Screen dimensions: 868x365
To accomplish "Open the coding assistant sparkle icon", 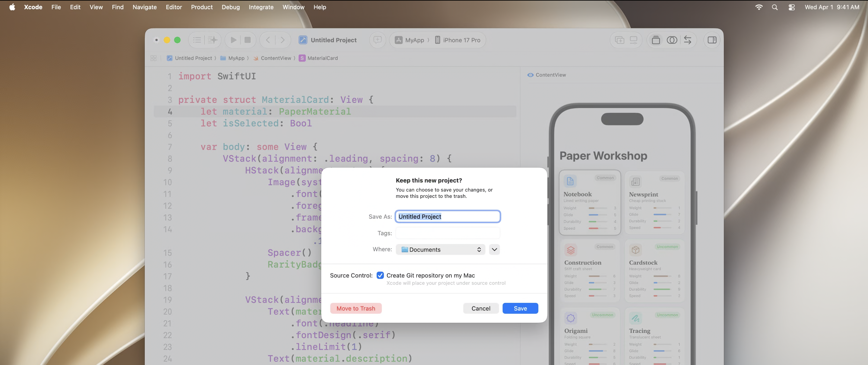I will click(x=212, y=40).
